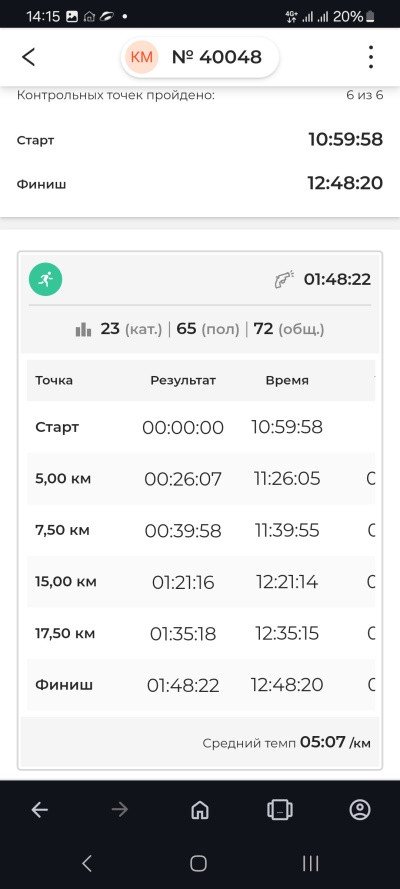The height and width of the screenshot is (889, 400).
Task: Tap Android system home button
Action: [198, 863]
